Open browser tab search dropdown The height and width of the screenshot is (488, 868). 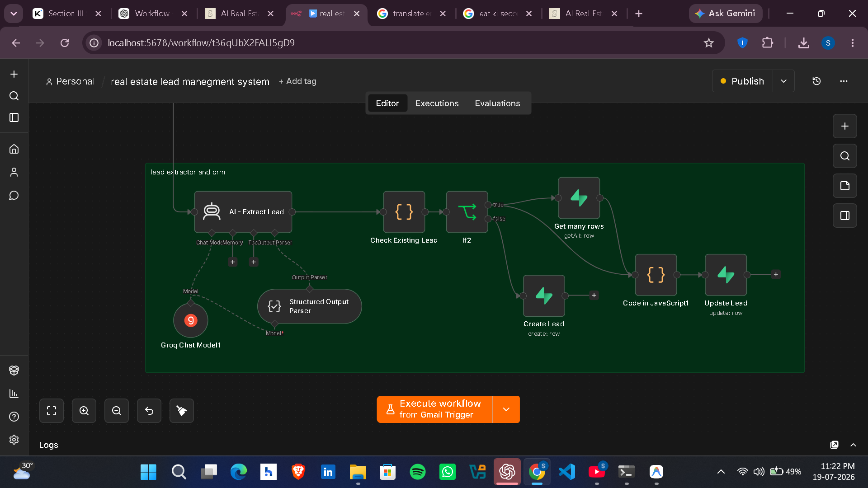click(x=14, y=14)
